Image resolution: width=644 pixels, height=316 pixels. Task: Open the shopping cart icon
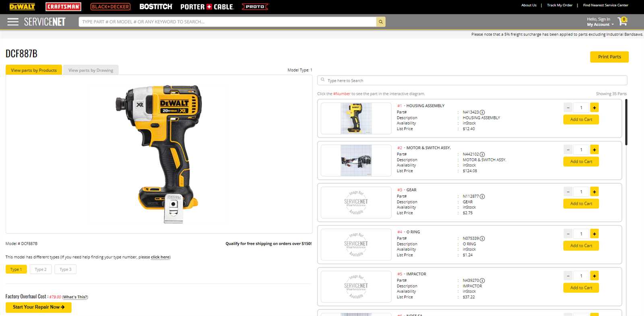623,21
